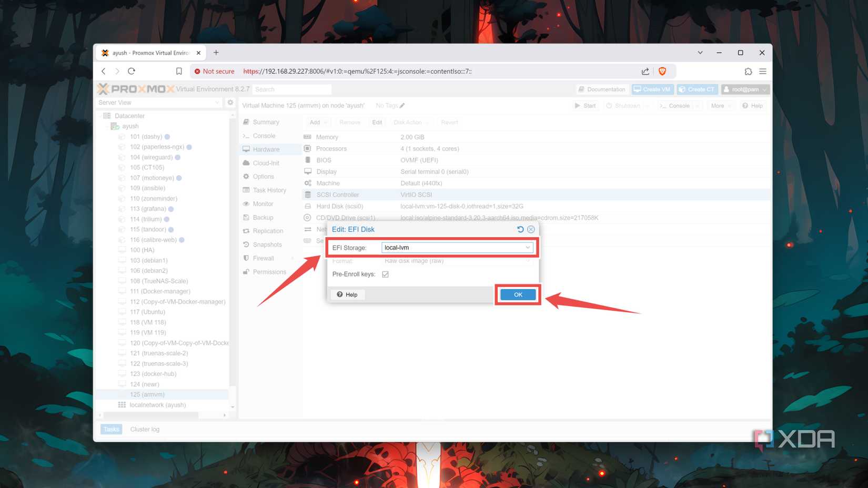Open the EFI Storage dropdown

click(x=528, y=248)
